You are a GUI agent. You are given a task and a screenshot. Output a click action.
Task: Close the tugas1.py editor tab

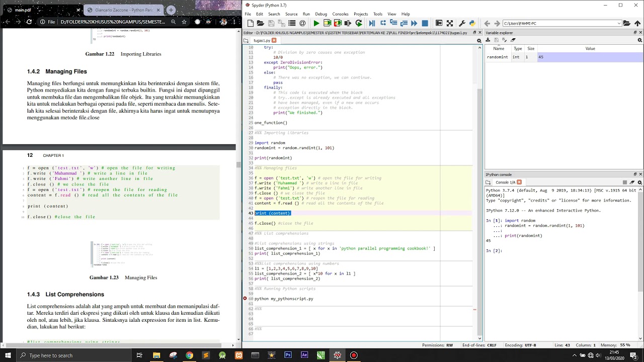[274, 40]
